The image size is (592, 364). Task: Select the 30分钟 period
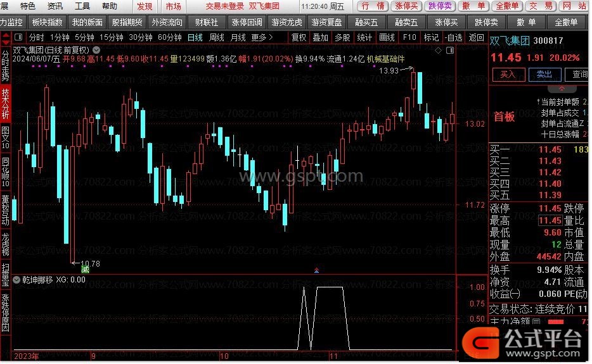pyautogui.click(x=141, y=38)
